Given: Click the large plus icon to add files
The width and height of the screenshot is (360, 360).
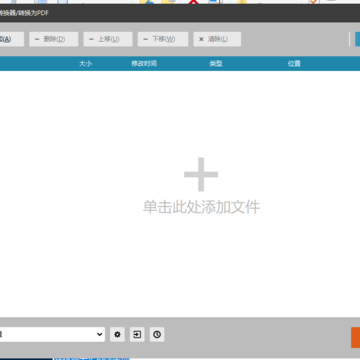Looking at the screenshot, I should tap(201, 174).
